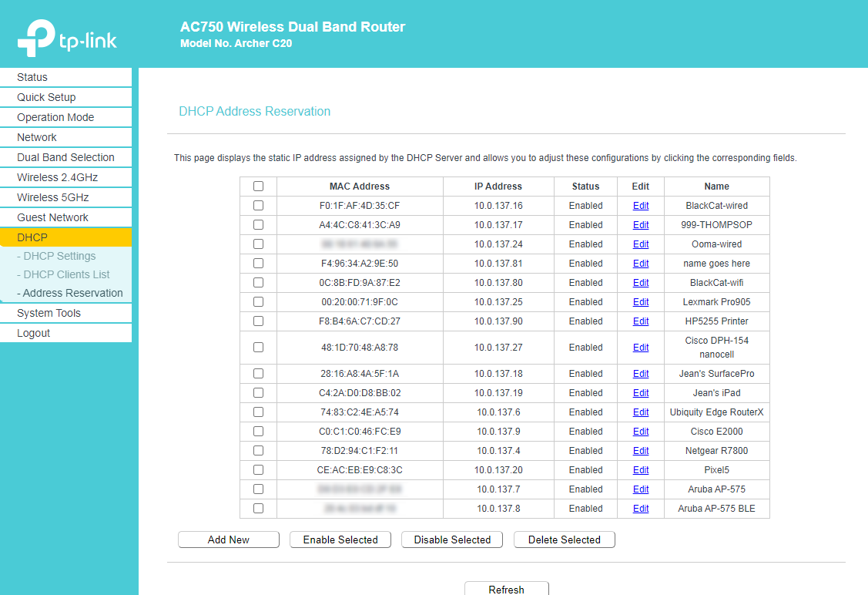Click the DHCP Address Reservation heading
Screen dimensions: 868x595
coord(255,111)
